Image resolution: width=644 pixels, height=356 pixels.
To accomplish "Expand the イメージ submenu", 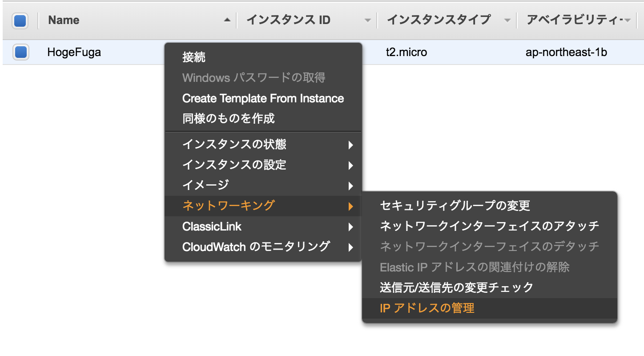I will (x=205, y=185).
